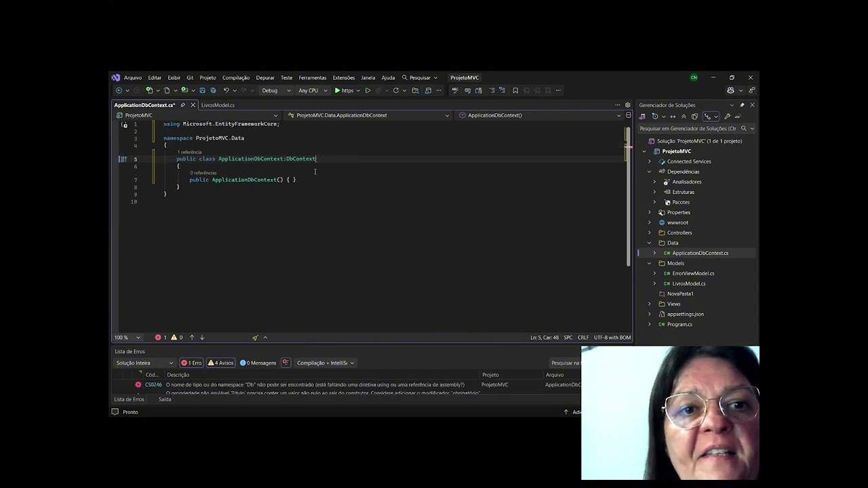Image resolution: width=868 pixels, height=488 pixels.
Task: Open the editor settings gear icon
Action: click(x=627, y=105)
